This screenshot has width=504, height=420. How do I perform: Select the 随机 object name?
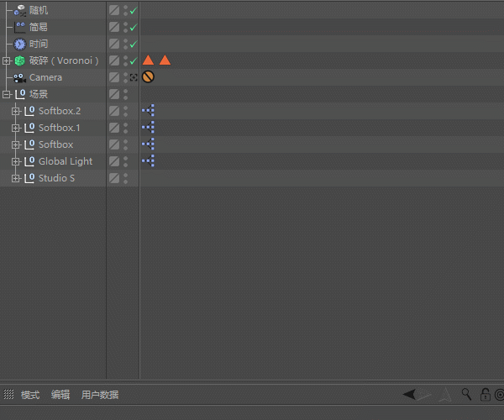[39, 11]
